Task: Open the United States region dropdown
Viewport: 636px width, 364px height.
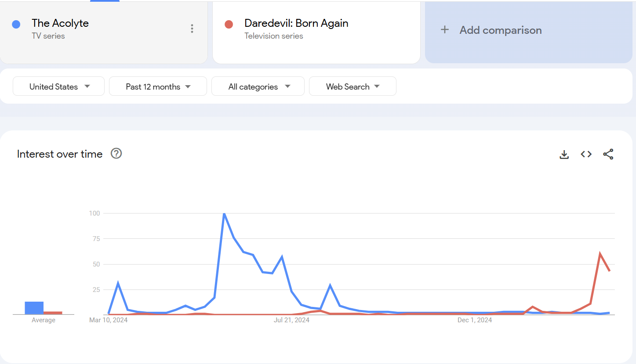Action: click(x=59, y=86)
